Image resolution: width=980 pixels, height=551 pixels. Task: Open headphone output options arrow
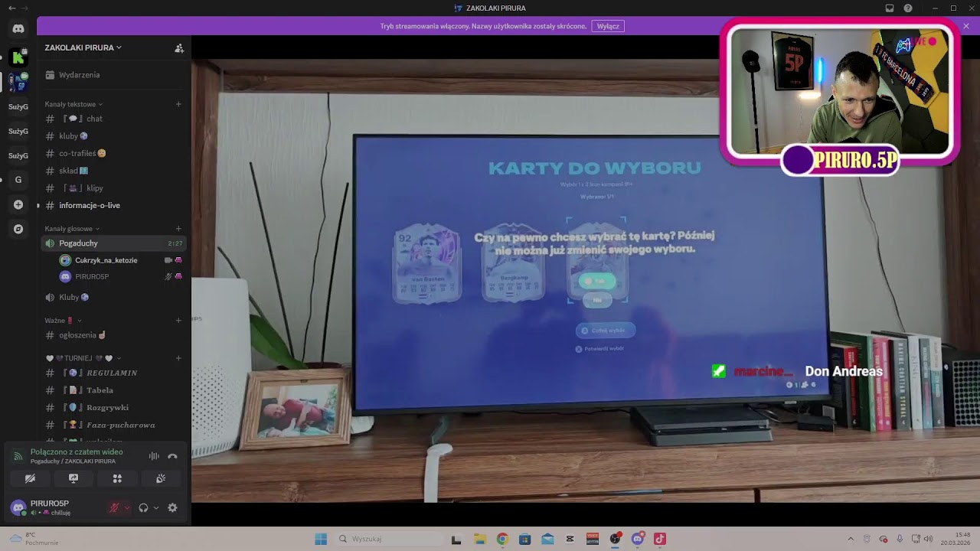[x=156, y=507]
